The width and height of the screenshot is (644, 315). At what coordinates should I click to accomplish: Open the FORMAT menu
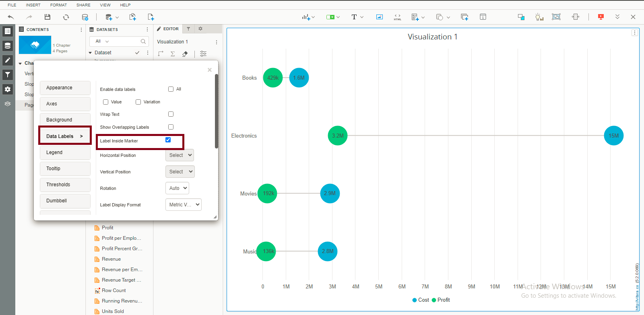click(58, 5)
